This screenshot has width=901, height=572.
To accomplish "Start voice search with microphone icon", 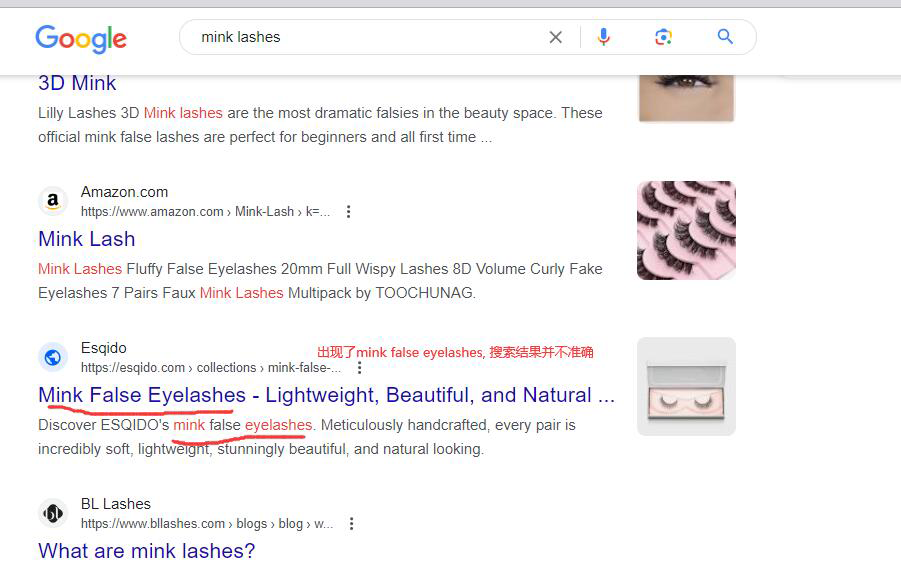I will click(x=603, y=37).
